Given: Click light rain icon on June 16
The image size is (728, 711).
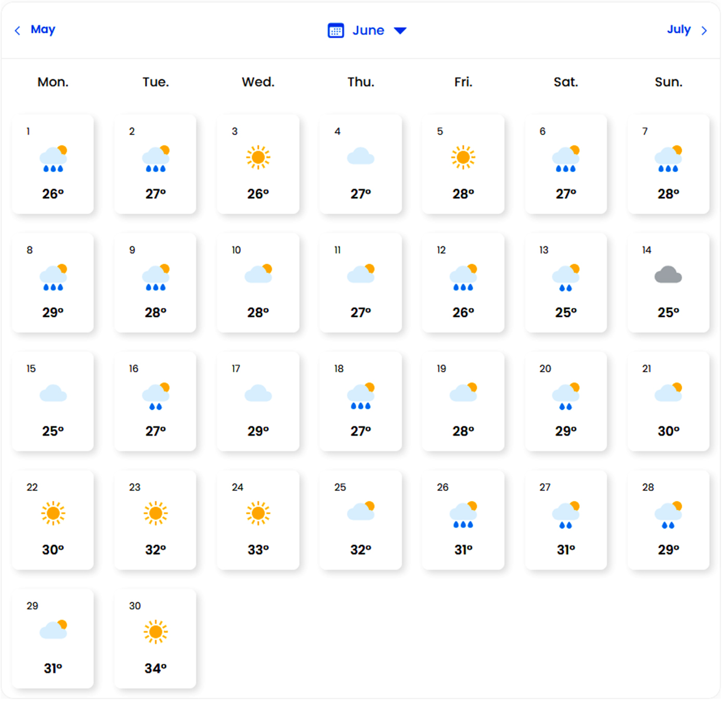Looking at the screenshot, I should click(x=155, y=396).
